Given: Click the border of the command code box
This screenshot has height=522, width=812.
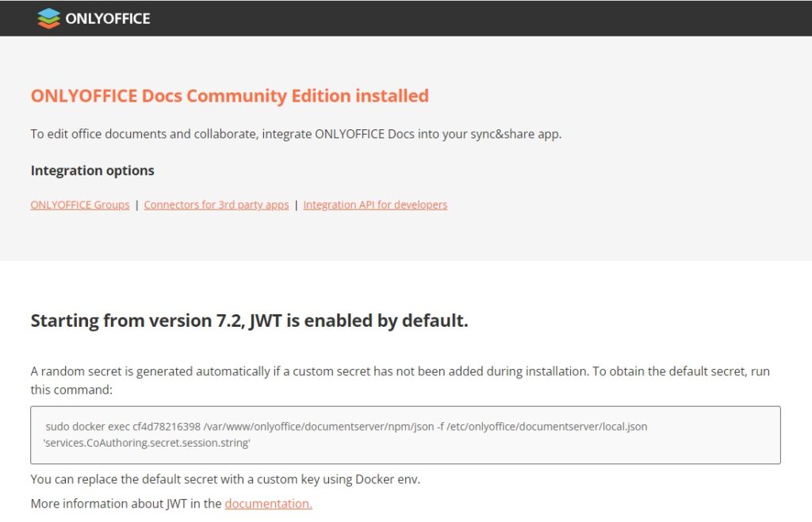Looking at the screenshot, I should tap(406, 409).
